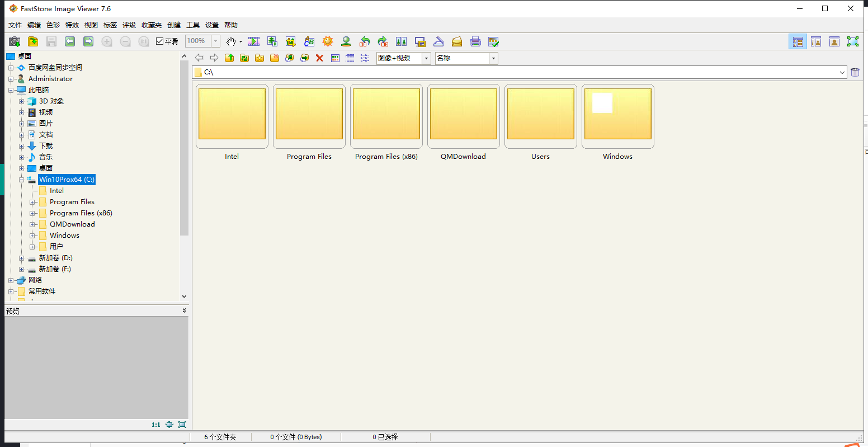Click the print icon in the toolbar
The image size is (868, 447).
click(x=475, y=41)
